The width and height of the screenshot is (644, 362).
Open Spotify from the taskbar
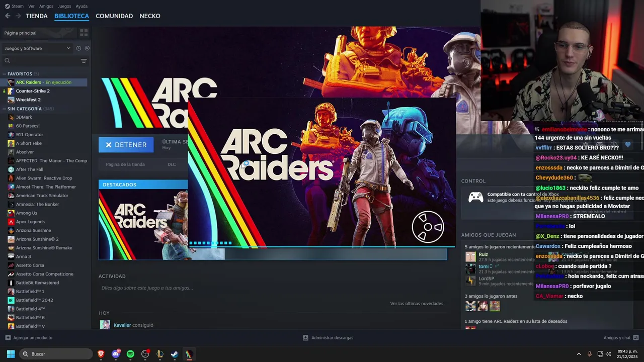click(130, 354)
